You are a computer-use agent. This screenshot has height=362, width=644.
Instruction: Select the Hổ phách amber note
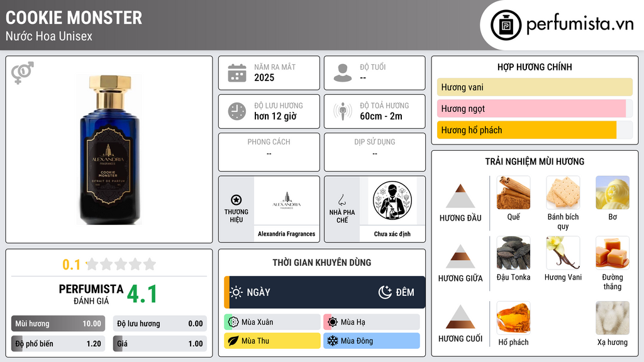513,318
